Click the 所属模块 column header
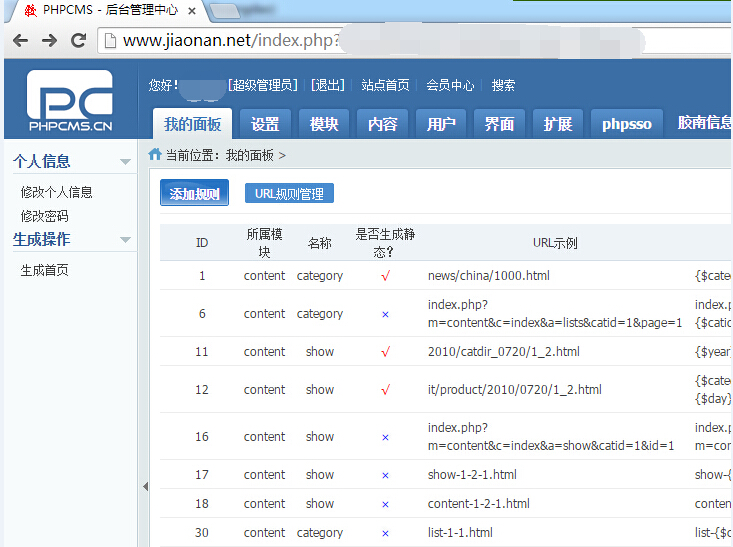 tap(264, 243)
